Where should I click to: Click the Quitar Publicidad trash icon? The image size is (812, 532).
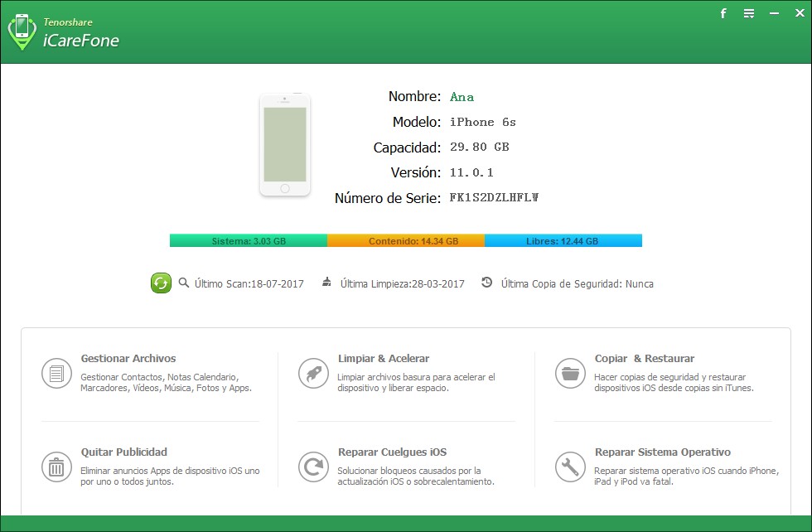[x=56, y=467]
